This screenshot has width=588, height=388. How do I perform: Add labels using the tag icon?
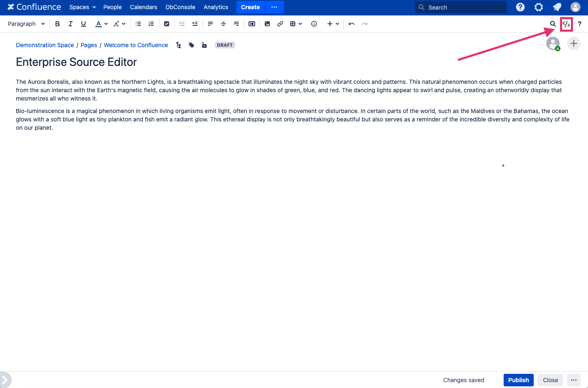click(x=191, y=45)
